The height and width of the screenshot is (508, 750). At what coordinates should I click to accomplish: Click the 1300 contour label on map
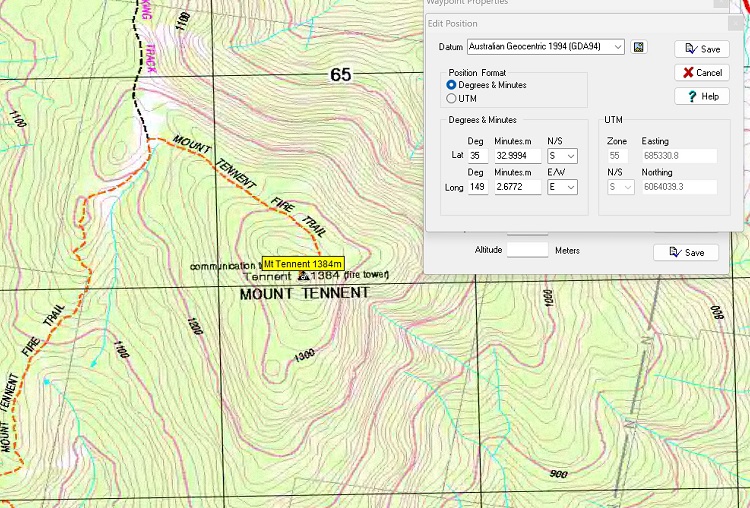coord(305,355)
